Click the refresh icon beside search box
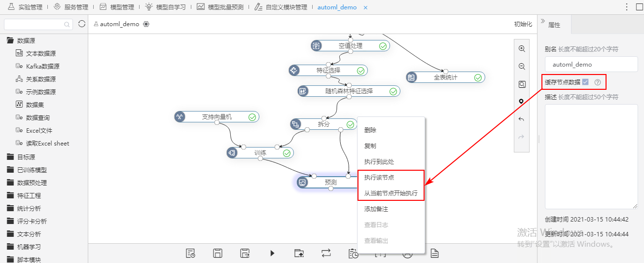This screenshot has height=263, width=644. pyautogui.click(x=82, y=24)
